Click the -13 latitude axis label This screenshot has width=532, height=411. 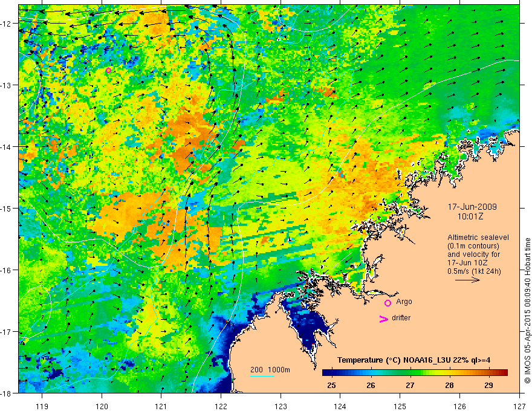(6, 85)
